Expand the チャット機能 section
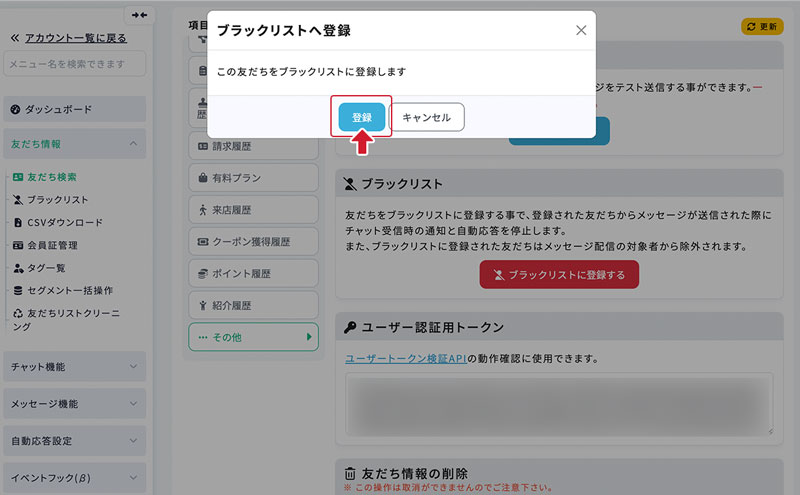800x495 pixels. pos(75,367)
